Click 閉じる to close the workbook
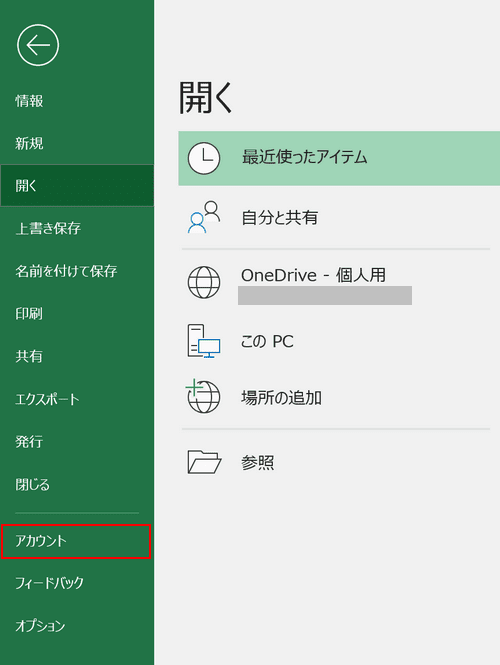Viewport: 500px width, 665px height. click(77, 484)
